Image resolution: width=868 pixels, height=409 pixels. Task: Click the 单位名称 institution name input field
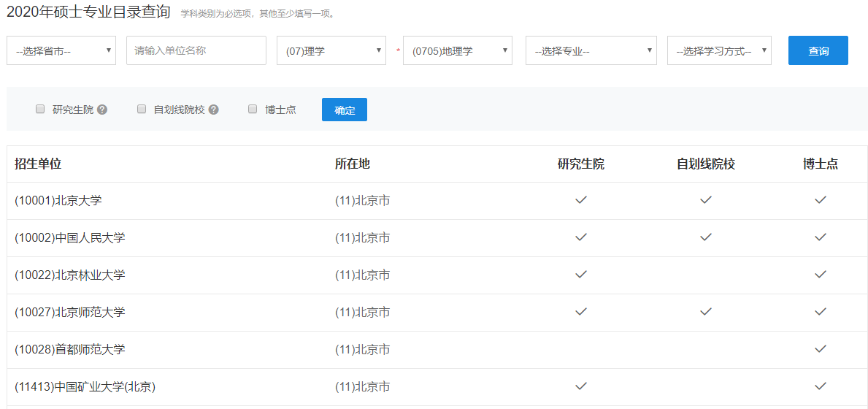pyautogui.click(x=196, y=50)
